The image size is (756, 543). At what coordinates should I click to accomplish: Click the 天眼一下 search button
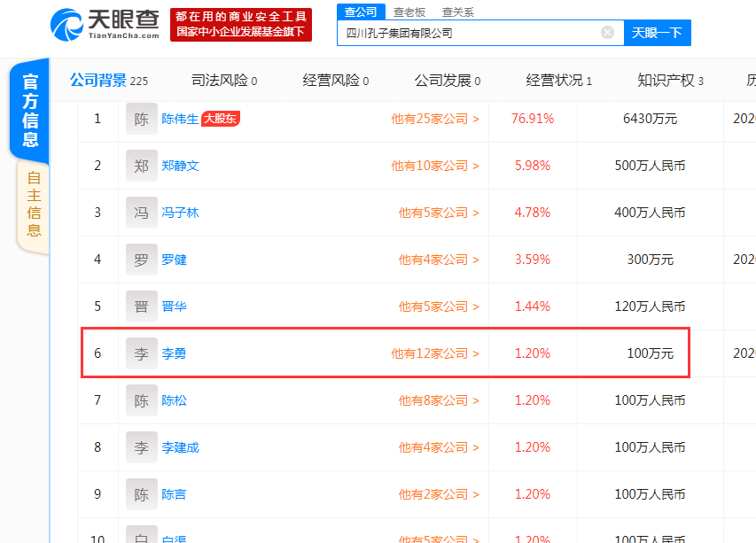(657, 33)
